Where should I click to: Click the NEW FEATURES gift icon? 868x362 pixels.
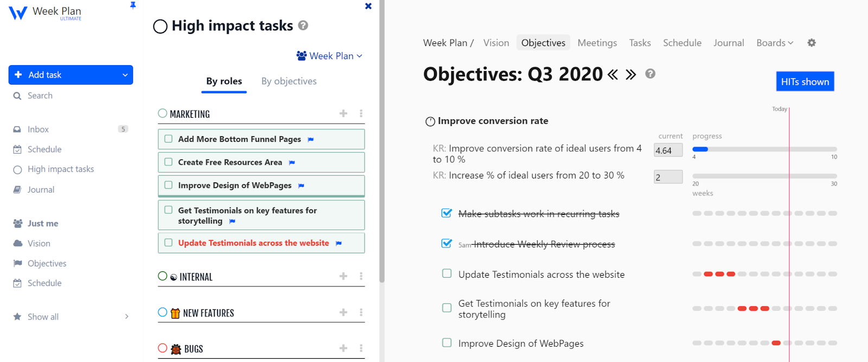click(x=175, y=313)
